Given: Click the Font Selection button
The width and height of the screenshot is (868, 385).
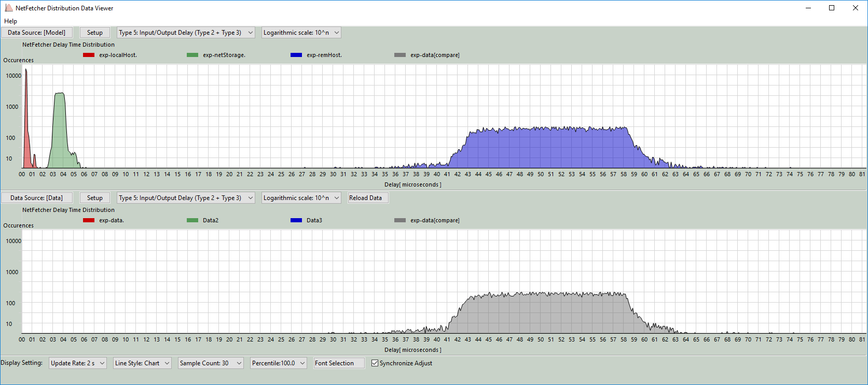Looking at the screenshot, I should [339, 363].
